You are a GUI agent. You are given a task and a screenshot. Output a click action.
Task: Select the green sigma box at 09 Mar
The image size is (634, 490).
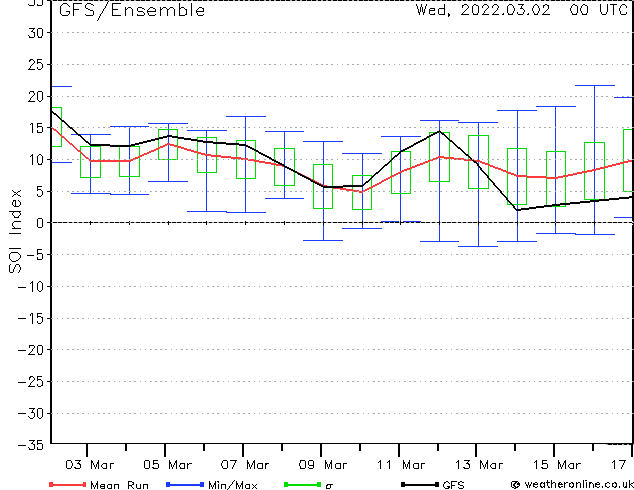click(323, 186)
